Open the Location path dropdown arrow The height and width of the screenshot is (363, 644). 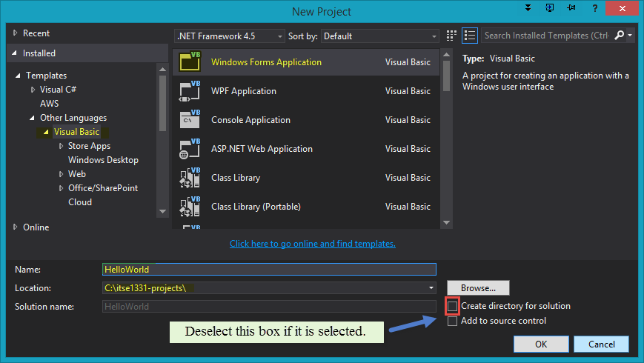pos(431,287)
